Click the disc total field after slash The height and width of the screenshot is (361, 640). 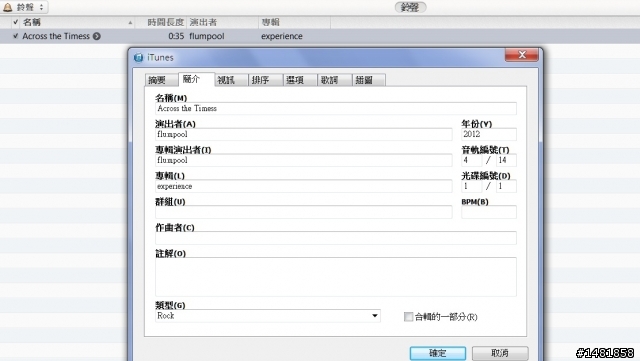506,186
